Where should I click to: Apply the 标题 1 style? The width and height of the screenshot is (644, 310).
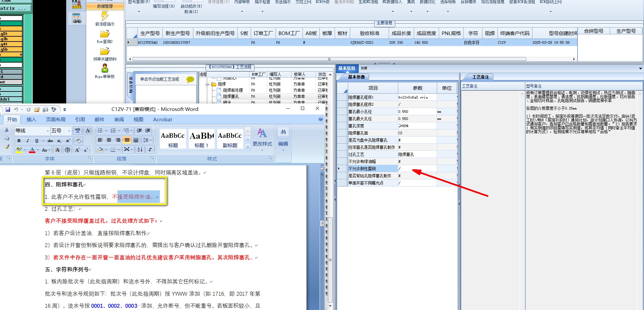click(201, 139)
